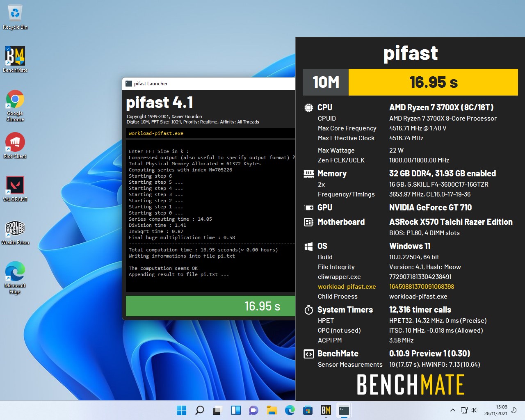Open the notifications moon icon
525x420 pixels.
514,410
